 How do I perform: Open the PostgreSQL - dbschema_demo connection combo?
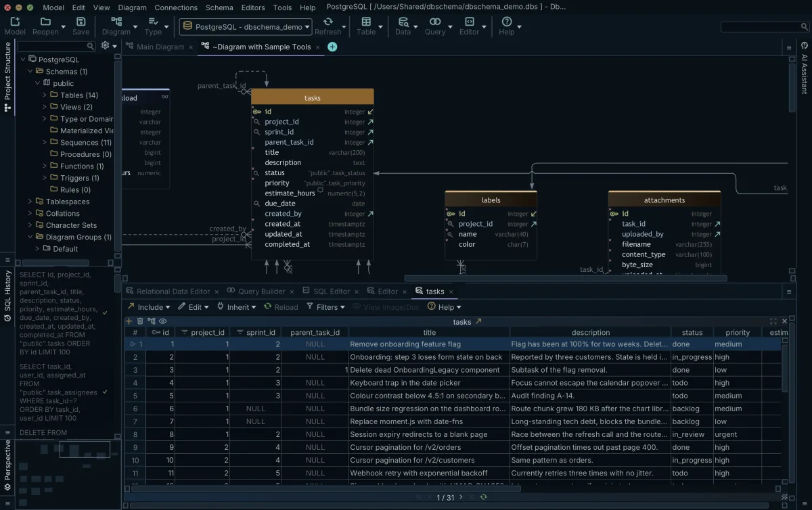click(x=246, y=27)
